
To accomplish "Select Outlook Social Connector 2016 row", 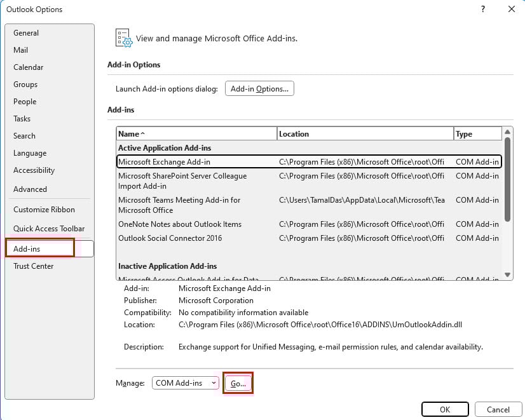I will (x=309, y=238).
